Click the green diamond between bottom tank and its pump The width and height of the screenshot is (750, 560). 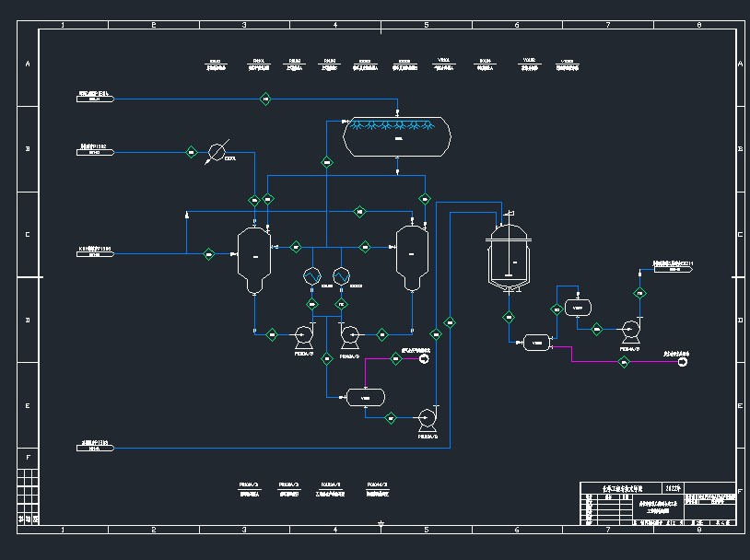[x=391, y=418]
